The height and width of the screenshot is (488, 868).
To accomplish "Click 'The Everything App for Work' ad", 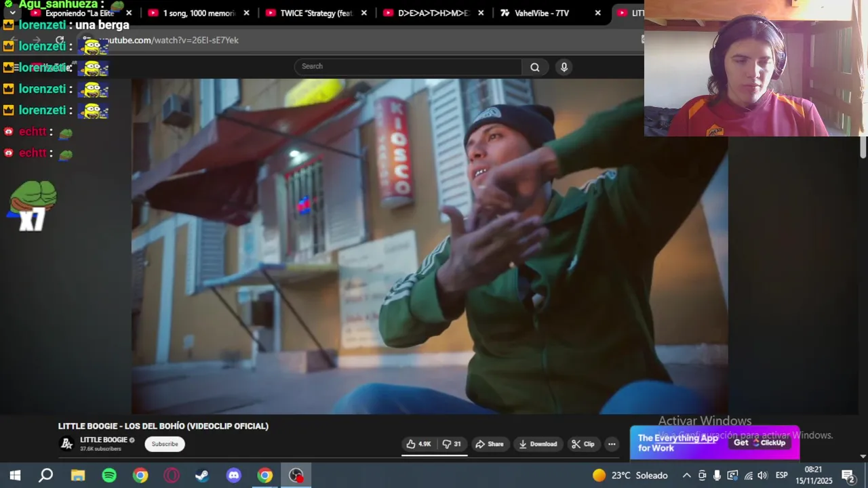I will point(678,443).
